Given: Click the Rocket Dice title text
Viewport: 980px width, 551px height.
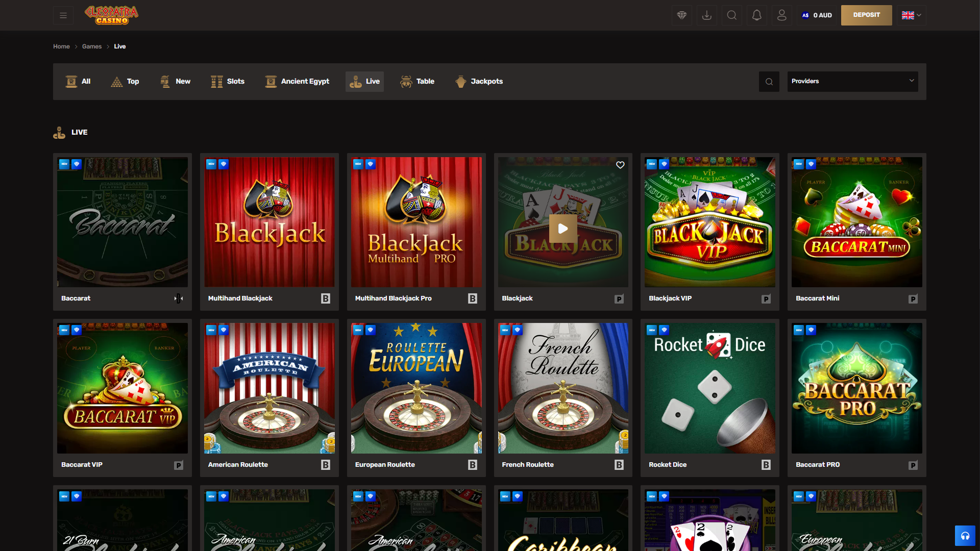Looking at the screenshot, I should point(668,465).
